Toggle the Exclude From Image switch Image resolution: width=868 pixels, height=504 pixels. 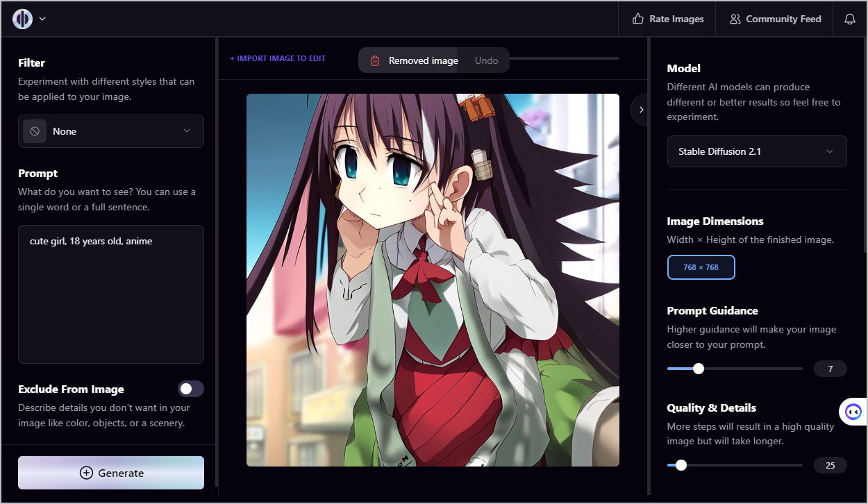coord(191,389)
